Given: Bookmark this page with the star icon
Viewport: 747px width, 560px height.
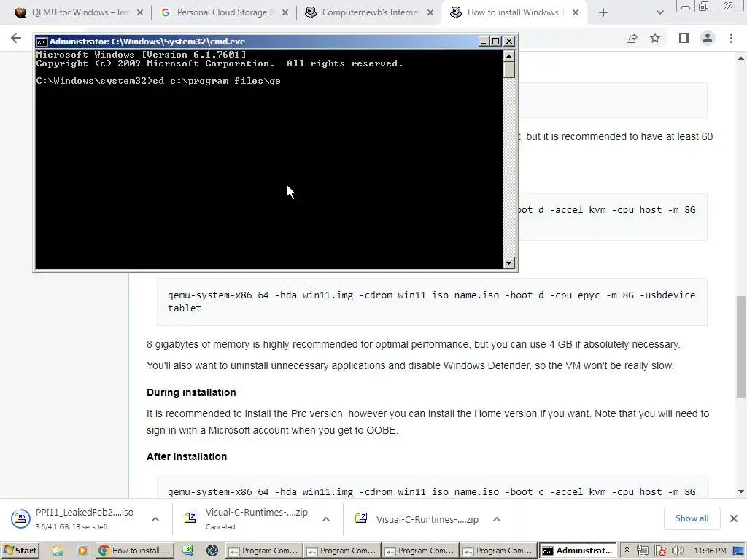Looking at the screenshot, I should click(x=655, y=38).
